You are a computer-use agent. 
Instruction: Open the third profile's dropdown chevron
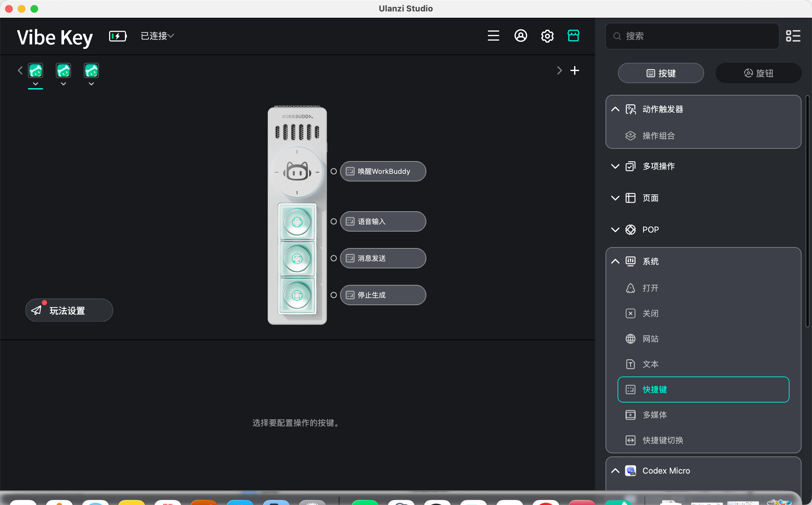91,83
